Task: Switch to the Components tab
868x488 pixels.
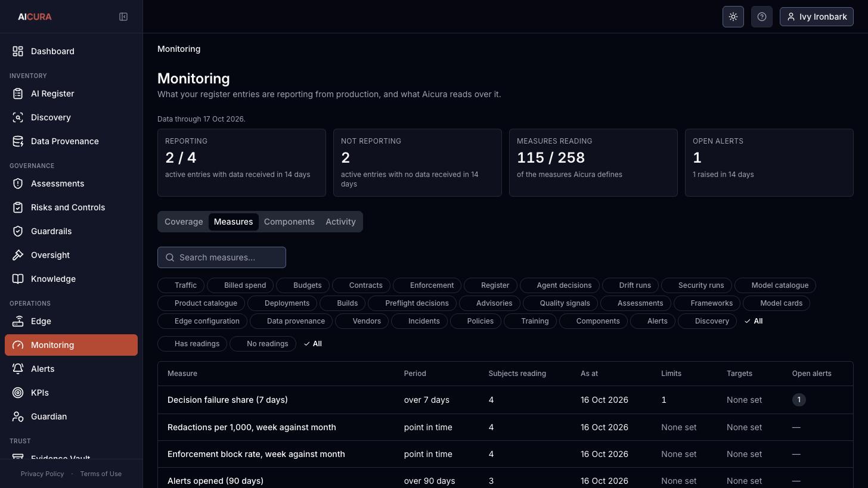Action: coord(289,222)
